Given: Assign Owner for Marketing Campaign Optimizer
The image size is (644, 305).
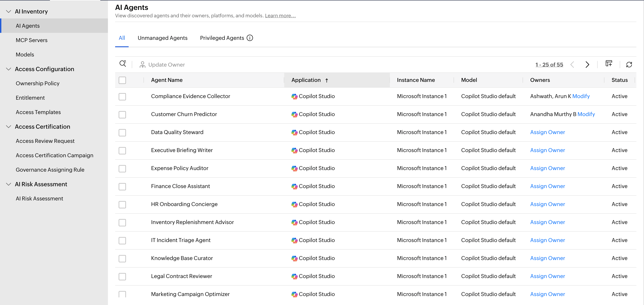Looking at the screenshot, I should 548,294.
